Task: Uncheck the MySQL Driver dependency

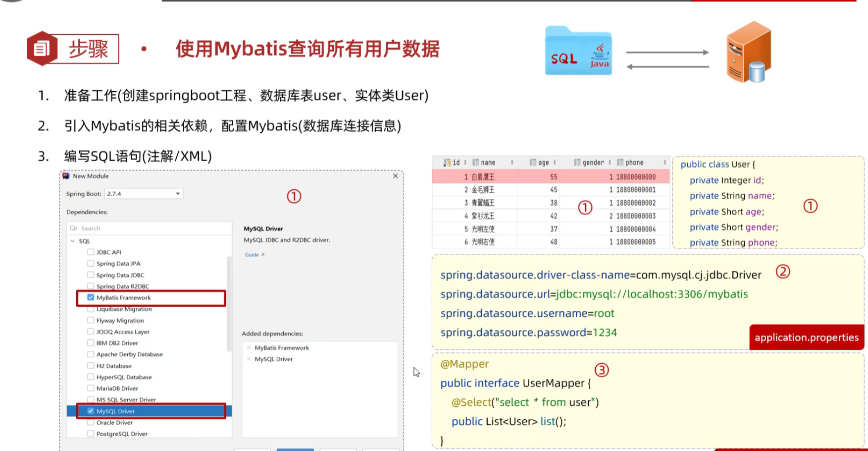Action: [91, 411]
